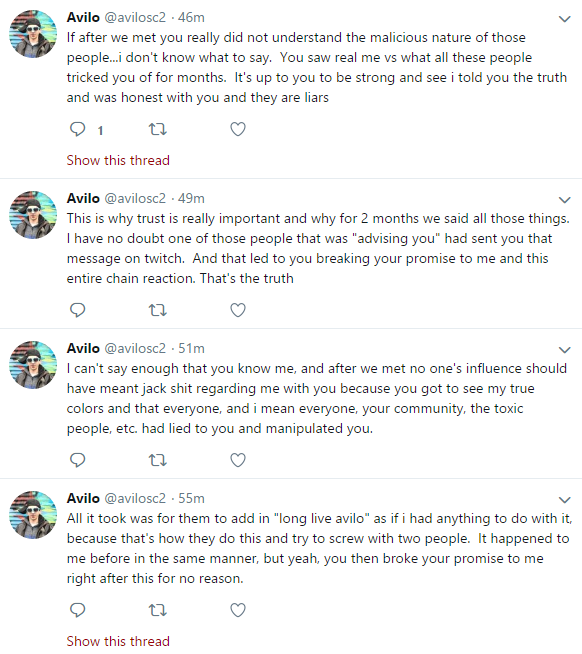
Task: Show this thread under the 46m tweet
Action: tap(118, 161)
